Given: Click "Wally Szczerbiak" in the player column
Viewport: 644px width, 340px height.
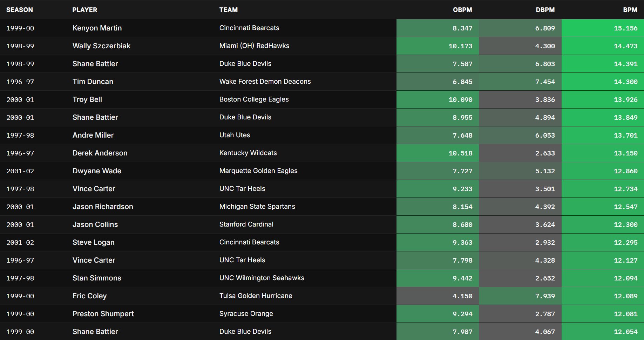Looking at the screenshot, I should click(101, 46).
